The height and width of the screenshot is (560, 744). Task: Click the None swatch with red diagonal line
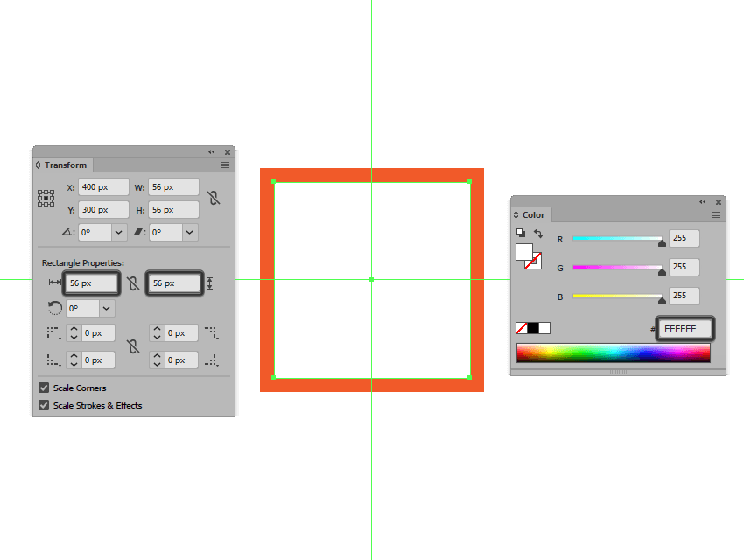[520, 328]
